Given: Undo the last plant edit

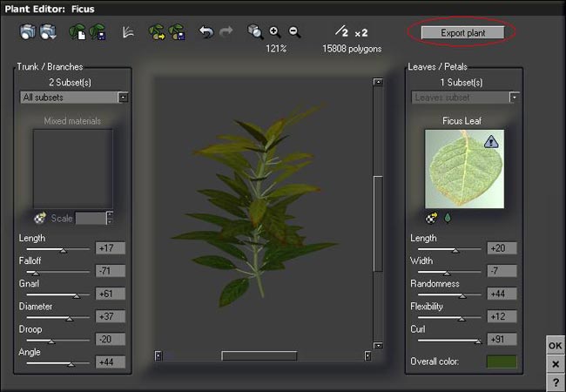Looking at the screenshot, I should [206, 32].
